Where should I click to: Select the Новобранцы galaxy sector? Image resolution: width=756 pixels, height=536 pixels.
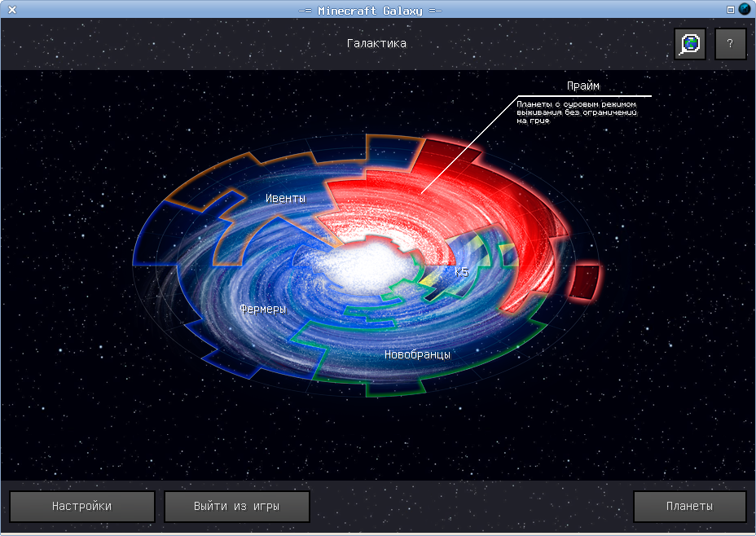(418, 355)
